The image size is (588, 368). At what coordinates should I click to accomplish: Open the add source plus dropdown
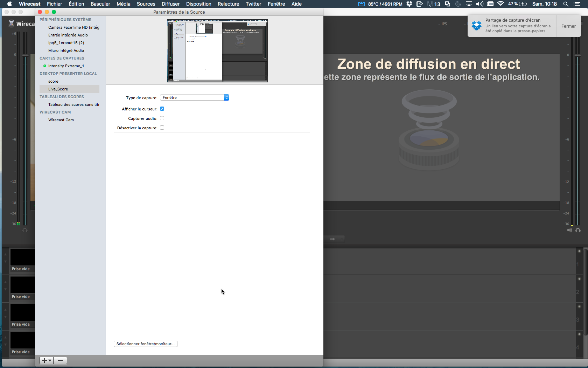click(x=46, y=360)
